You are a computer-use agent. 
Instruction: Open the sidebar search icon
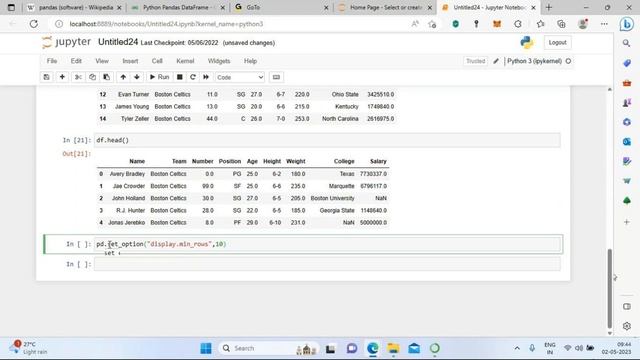[x=627, y=43]
